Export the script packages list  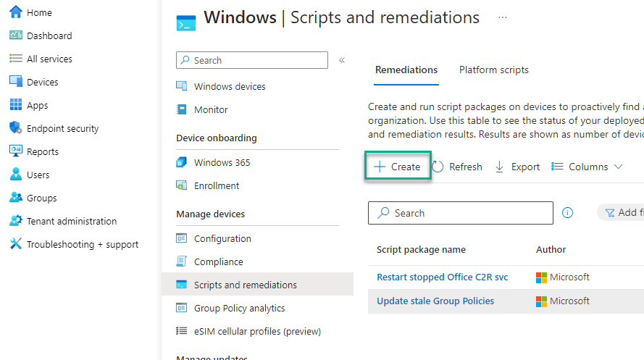517,167
